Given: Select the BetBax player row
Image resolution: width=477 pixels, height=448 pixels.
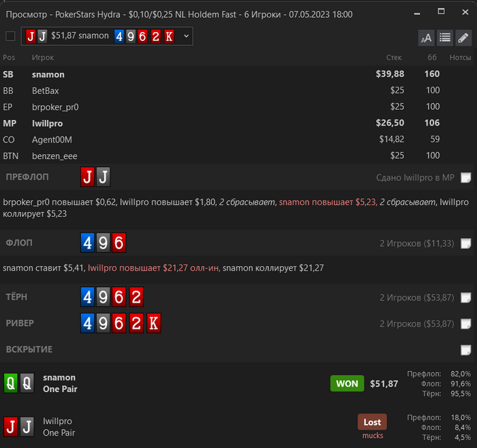Looking at the screenshot, I should [x=238, y=91].
